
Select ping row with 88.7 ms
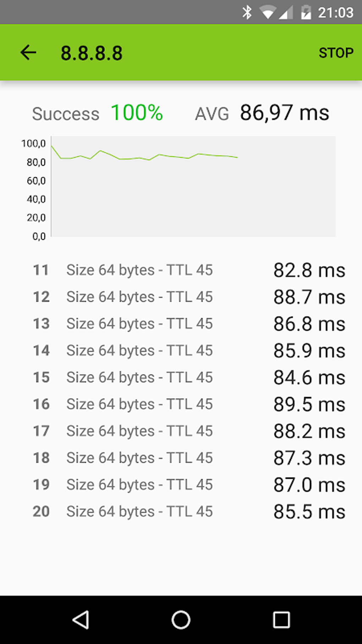coord(189,297)
